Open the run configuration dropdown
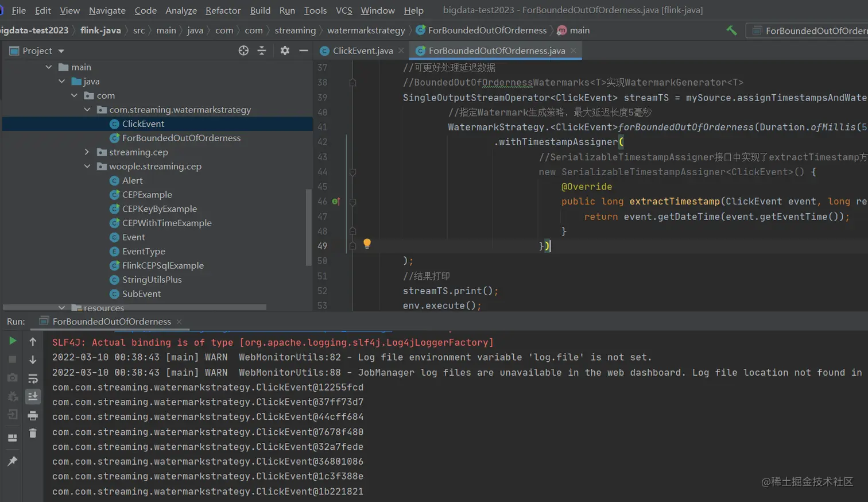Screen dimensions: 868x502 tap(807, 30)
